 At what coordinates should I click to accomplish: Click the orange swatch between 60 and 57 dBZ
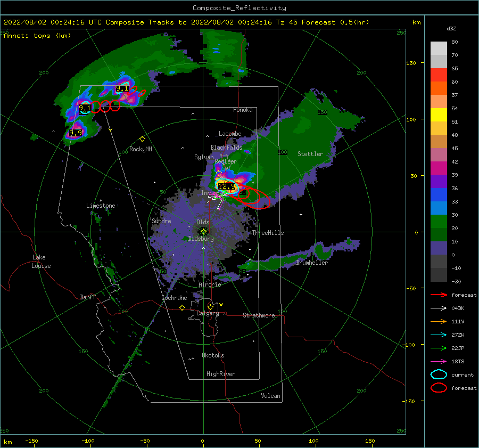439,88
